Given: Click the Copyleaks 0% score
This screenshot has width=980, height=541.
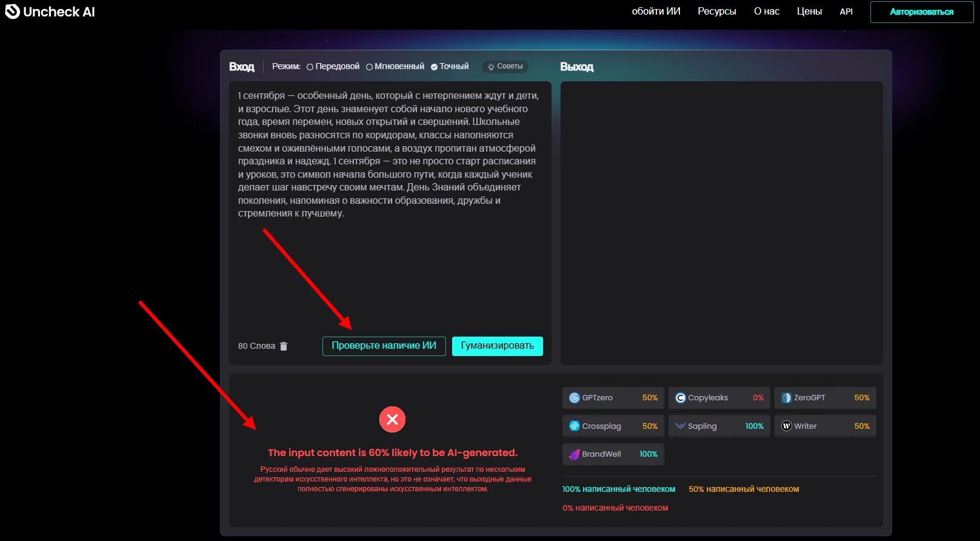Looking at the screenshot, I should [758, 398].
